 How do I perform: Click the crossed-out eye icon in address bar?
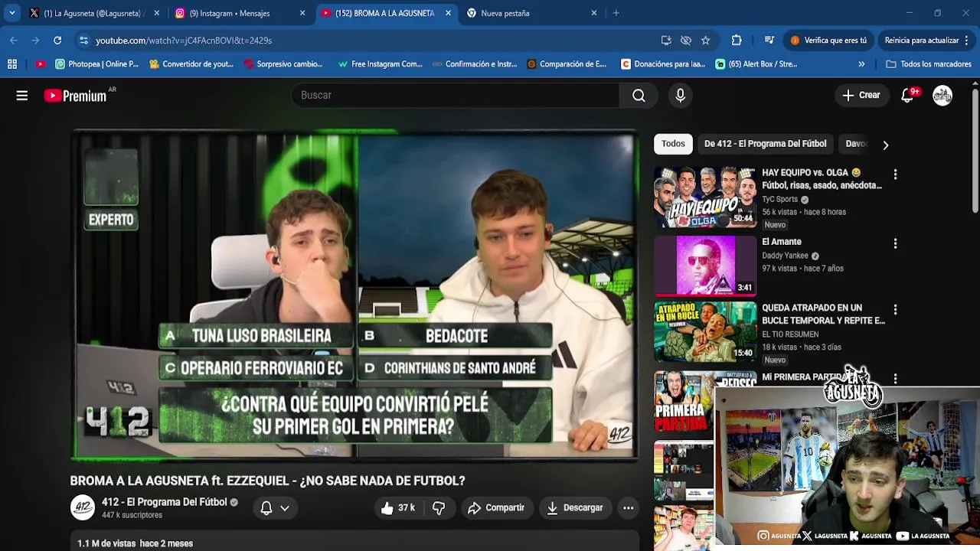coord(686,41)
